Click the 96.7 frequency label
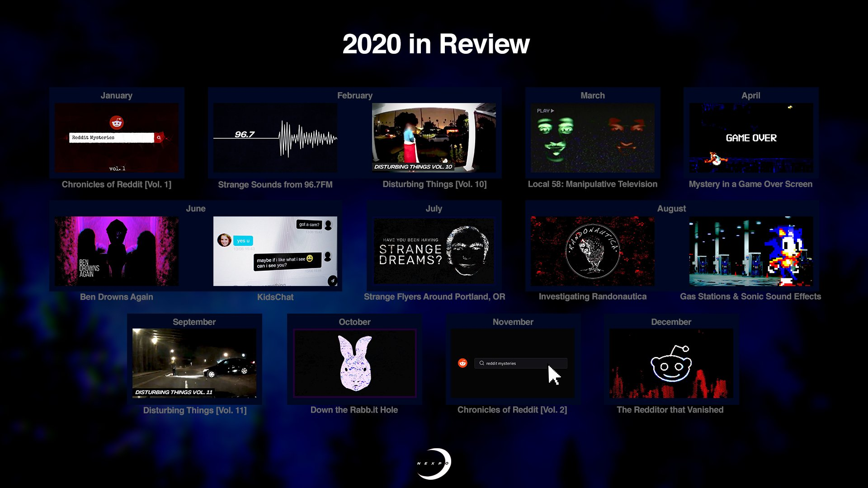 (x=245, y=134)
